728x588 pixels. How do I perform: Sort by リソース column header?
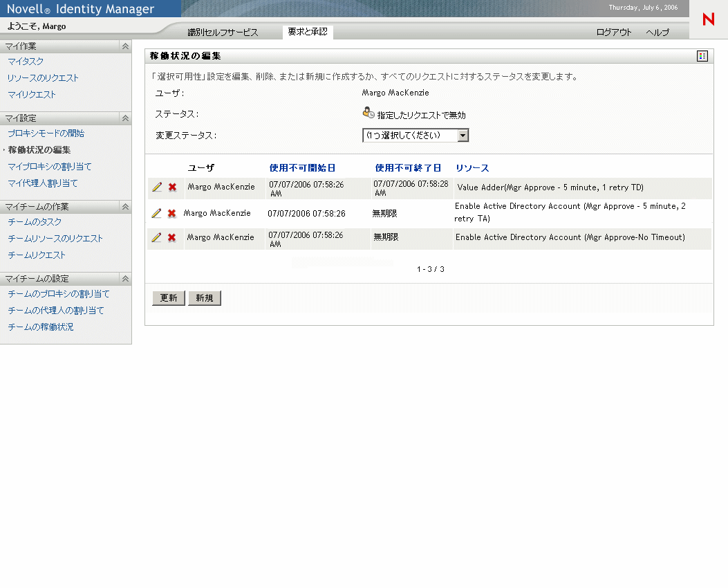pyautogui.click(x=472, y=168)
